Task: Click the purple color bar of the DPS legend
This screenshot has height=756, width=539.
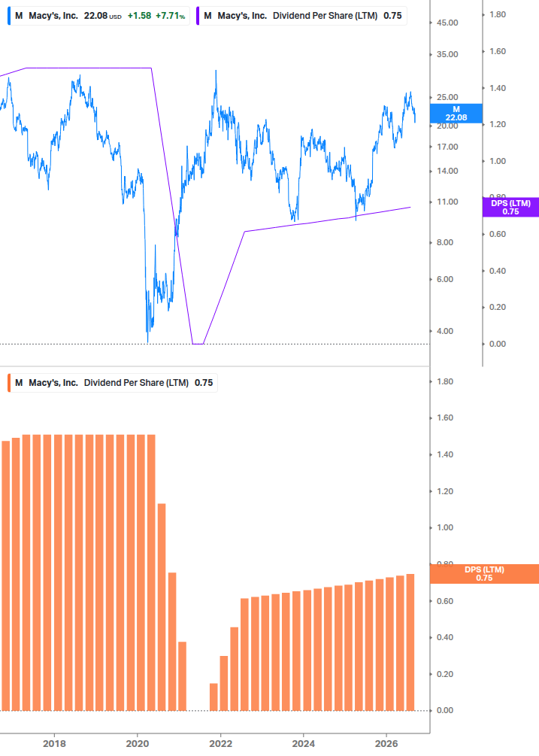Action: click(198, 16)
